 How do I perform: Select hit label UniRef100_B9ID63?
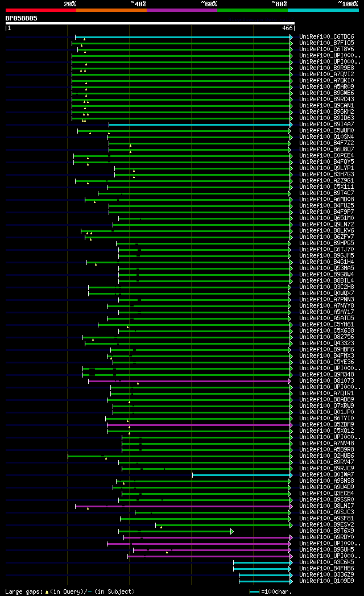click(326, 118)
